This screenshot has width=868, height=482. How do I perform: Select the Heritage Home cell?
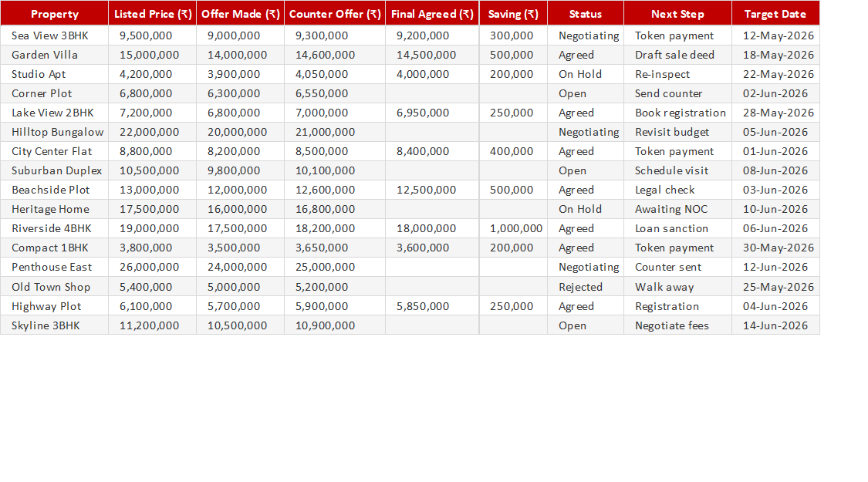point(54,209)
